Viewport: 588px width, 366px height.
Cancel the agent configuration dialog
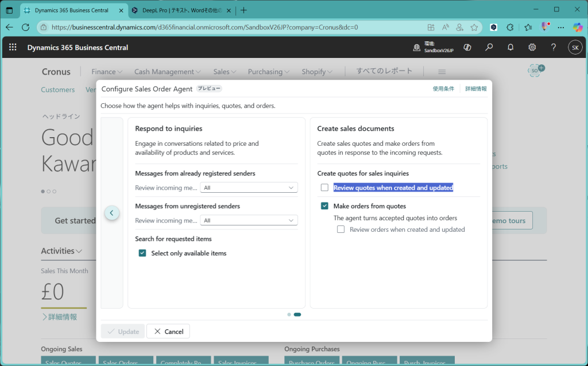point(168,332)
